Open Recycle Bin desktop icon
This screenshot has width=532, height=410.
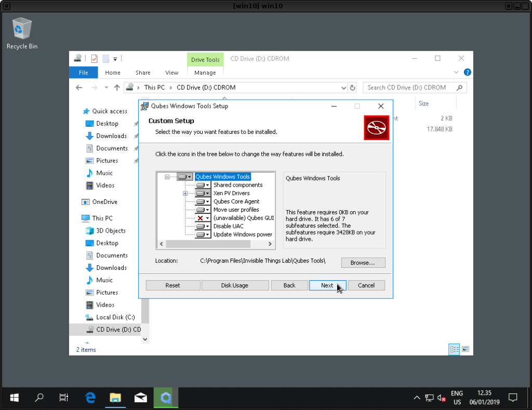22,34
